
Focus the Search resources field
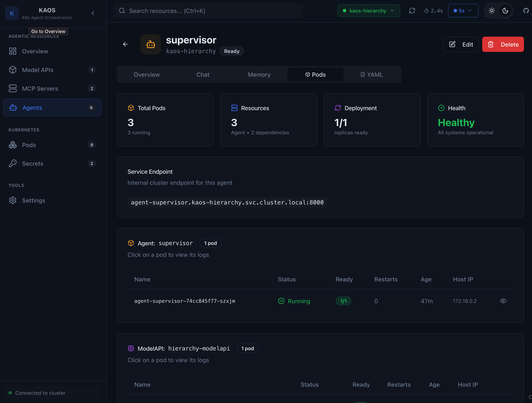pos(208,11)
